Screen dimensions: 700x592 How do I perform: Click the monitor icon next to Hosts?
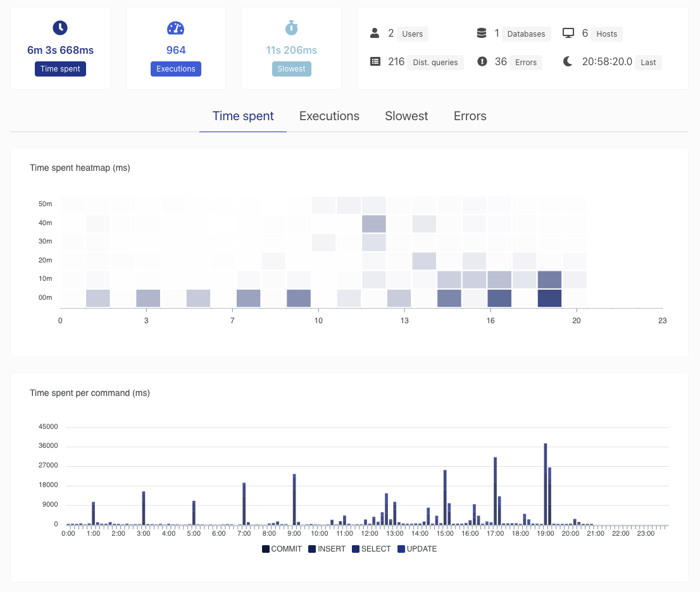(568, 33)
